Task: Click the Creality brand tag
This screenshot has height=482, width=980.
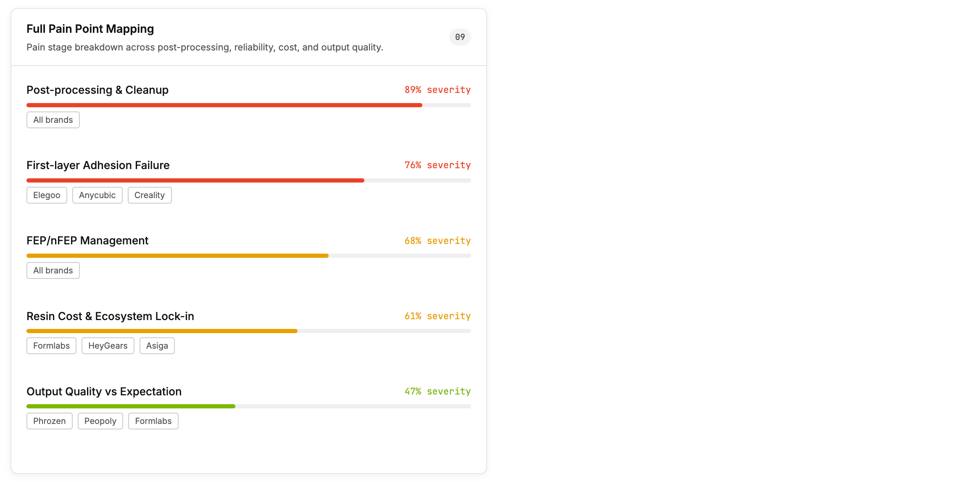Action: click(x=150, y=195)
